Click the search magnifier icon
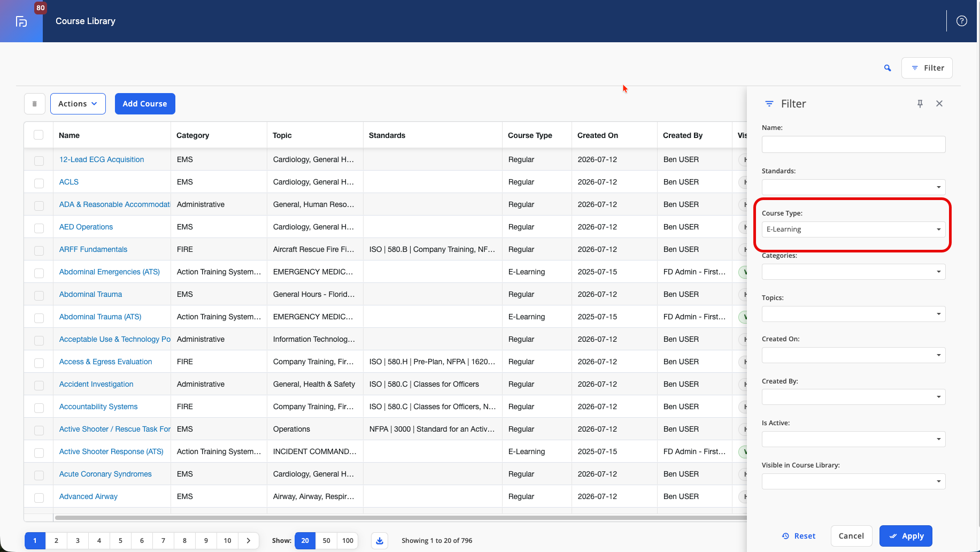 pyautogui.click(x=888, y=68)
